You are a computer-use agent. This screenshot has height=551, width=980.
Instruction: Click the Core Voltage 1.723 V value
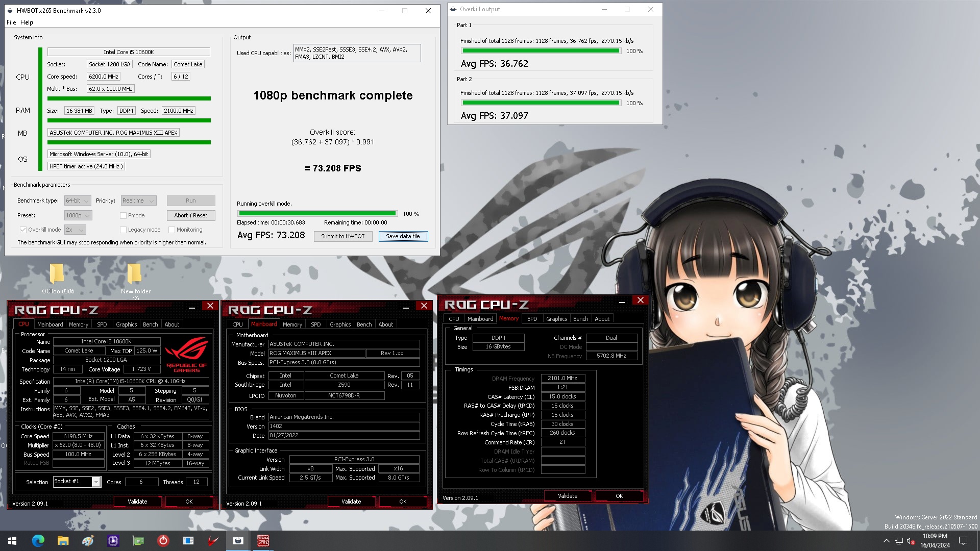pyautogui.click(x=141, y=369)
